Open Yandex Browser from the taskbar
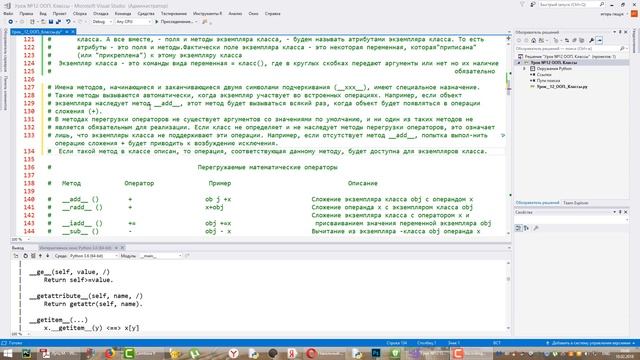 [233, 353]
